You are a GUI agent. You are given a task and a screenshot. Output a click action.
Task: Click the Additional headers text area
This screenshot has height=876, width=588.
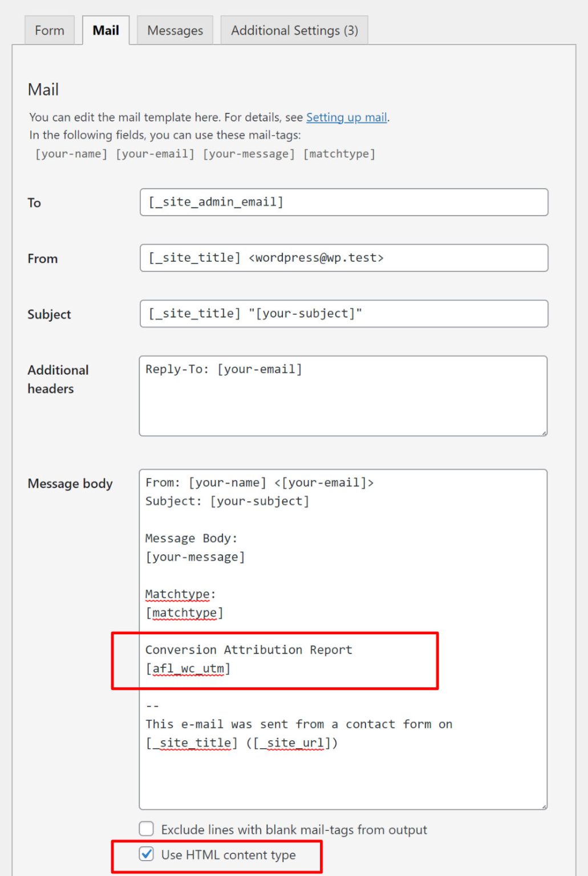(343, 396)
